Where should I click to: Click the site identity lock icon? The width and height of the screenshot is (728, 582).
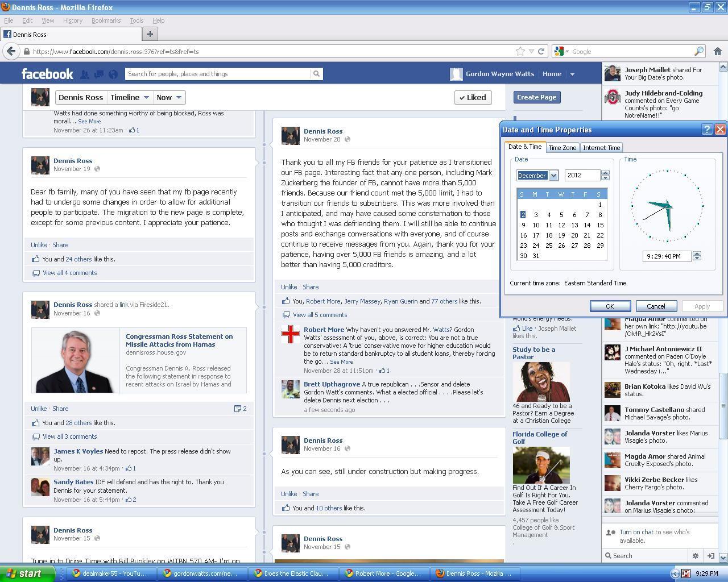pos(26,51)
